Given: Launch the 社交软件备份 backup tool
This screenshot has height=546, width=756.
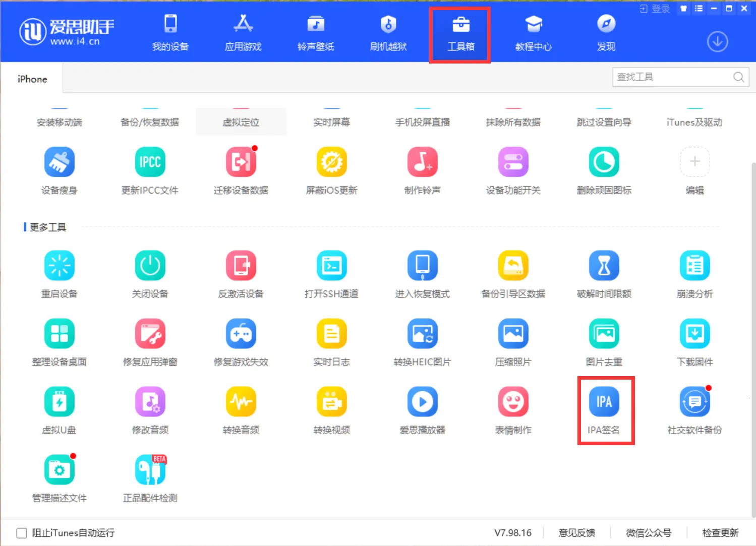Looking at the screenshot, I should (x=694, y=410).
